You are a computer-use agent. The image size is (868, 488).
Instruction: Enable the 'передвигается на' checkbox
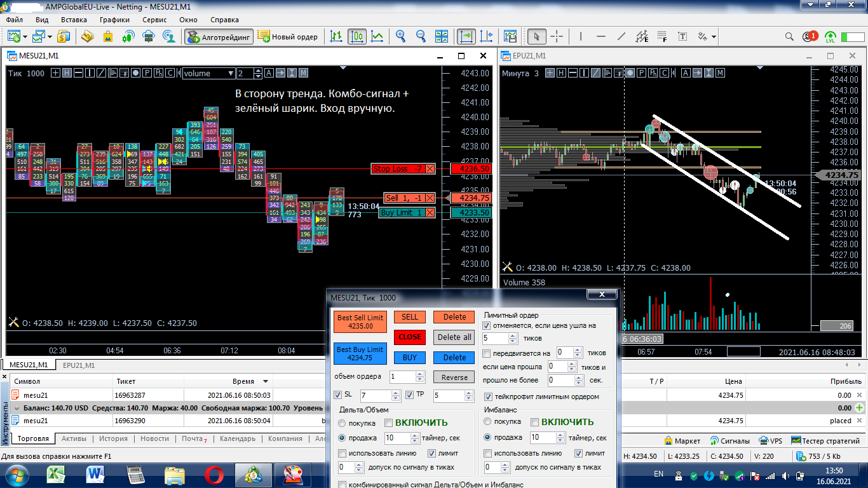[x=487, y=353]
